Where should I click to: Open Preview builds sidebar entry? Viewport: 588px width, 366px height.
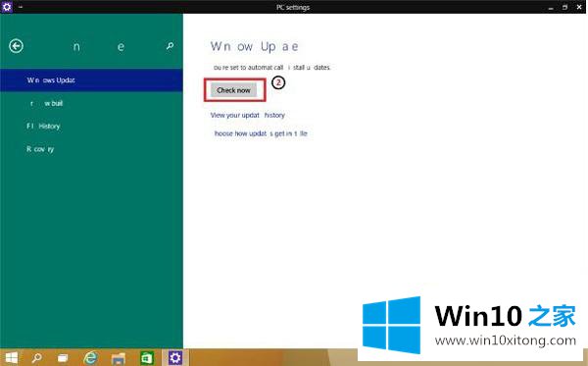click(91, 103)
